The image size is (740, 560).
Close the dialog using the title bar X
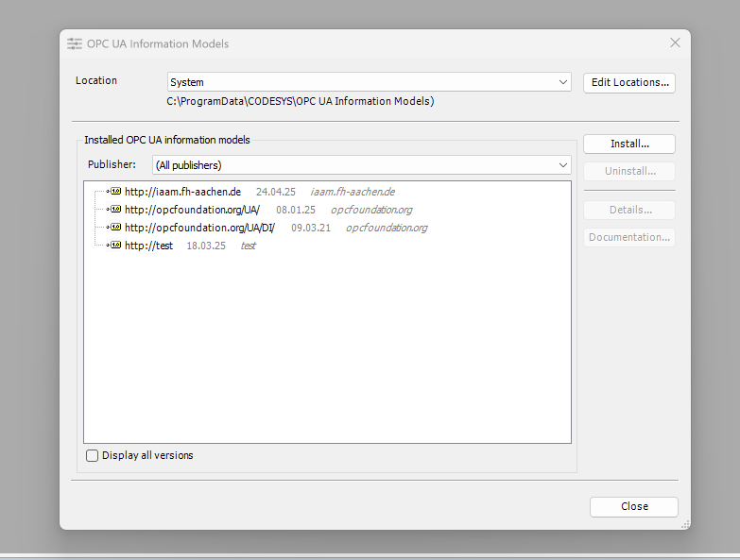pyautogui.click(x=675, y=42)
